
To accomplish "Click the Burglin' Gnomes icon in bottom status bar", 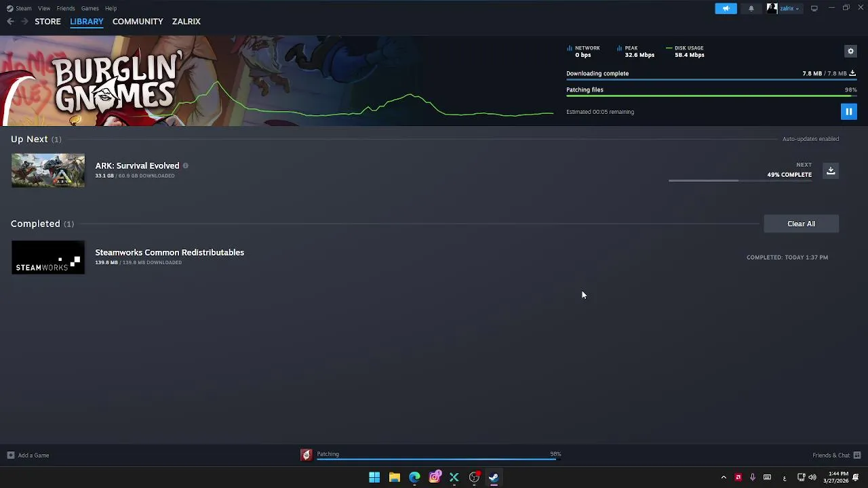I will (x=307, y=455).
